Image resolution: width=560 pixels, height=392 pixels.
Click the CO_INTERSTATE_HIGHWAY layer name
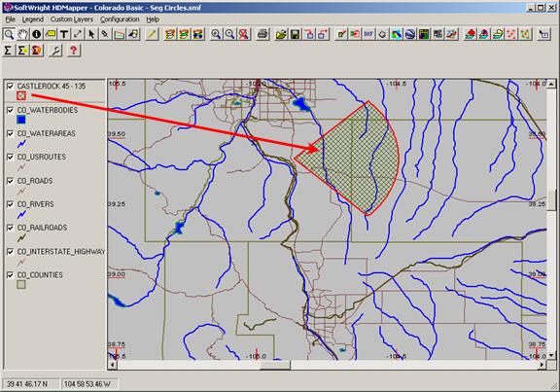coord(61,252)
